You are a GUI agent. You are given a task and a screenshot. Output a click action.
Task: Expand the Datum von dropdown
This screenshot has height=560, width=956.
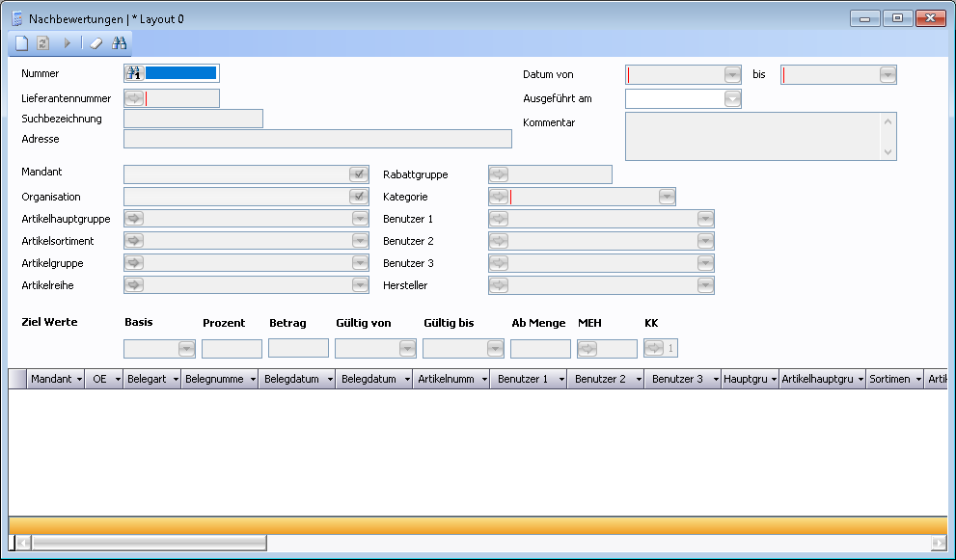pyautogui.click(x=732, y=75)
